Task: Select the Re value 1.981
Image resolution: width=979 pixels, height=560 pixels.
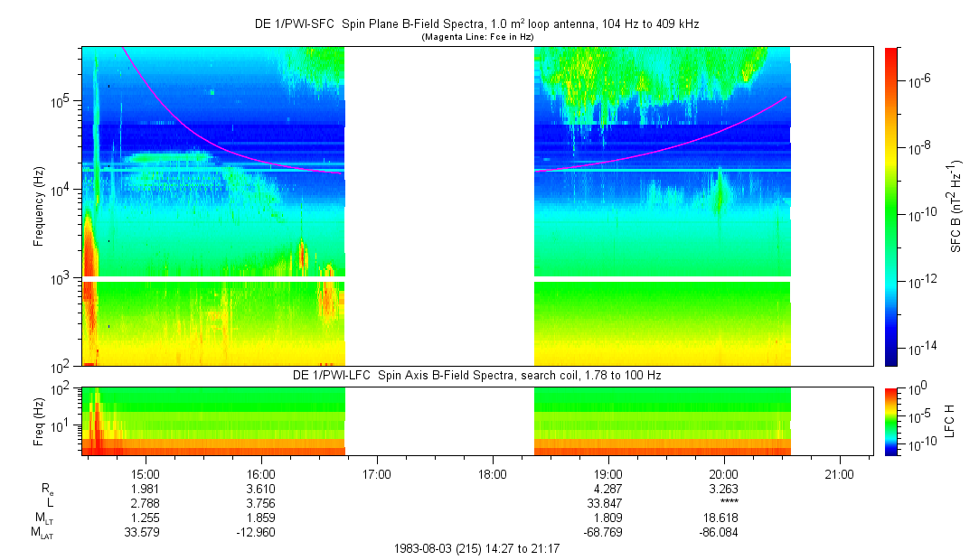Action: click(146, 489)
